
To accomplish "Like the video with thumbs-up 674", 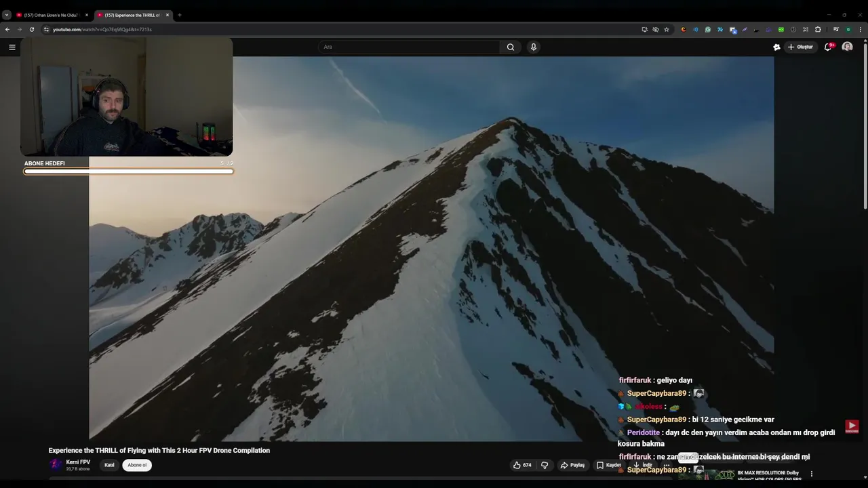I will point(522,465).
